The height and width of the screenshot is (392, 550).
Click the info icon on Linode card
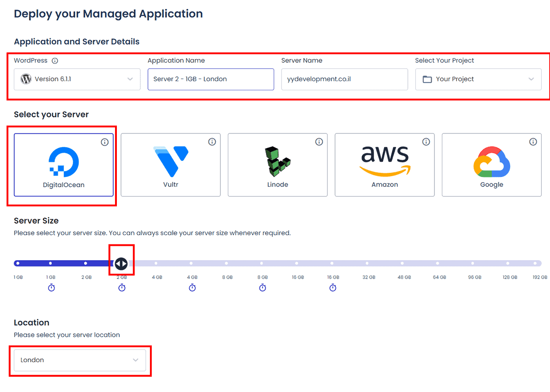[x=319, y=142]
